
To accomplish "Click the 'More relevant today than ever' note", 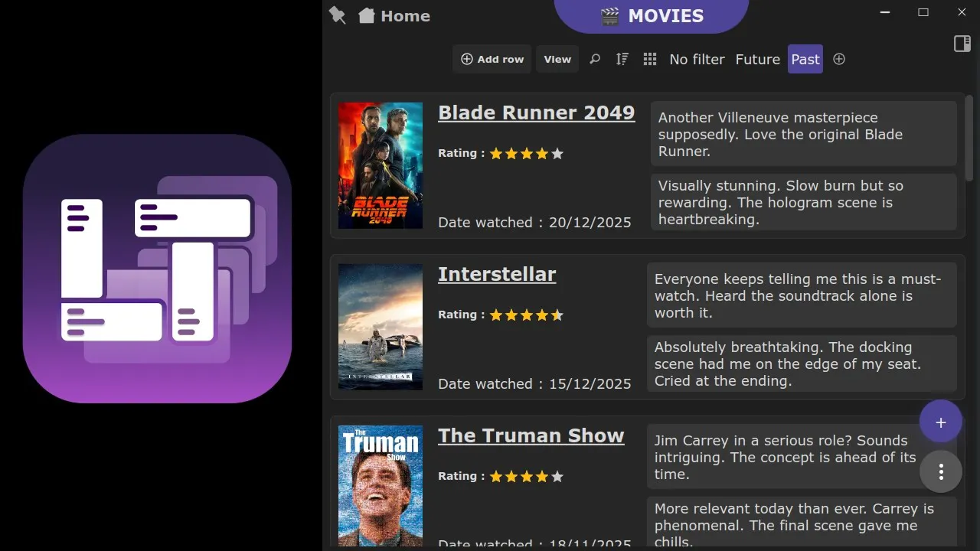I will (802, 523).
